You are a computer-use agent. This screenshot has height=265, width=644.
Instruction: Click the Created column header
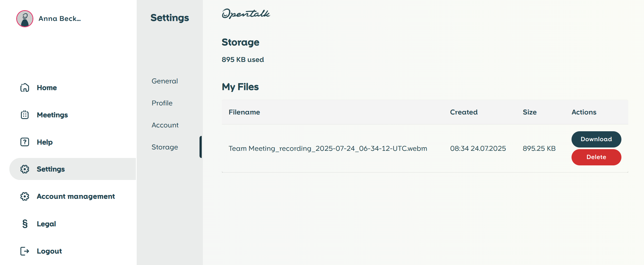(x=464, y=112)
